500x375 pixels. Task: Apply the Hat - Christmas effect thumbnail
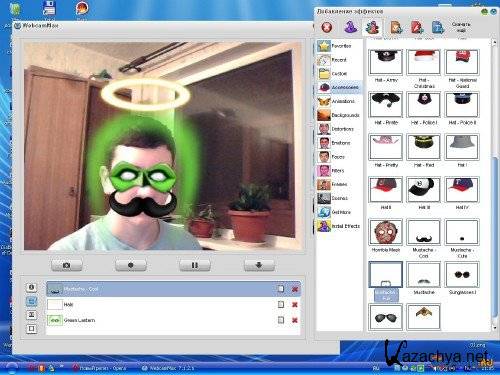click(423, 62)
